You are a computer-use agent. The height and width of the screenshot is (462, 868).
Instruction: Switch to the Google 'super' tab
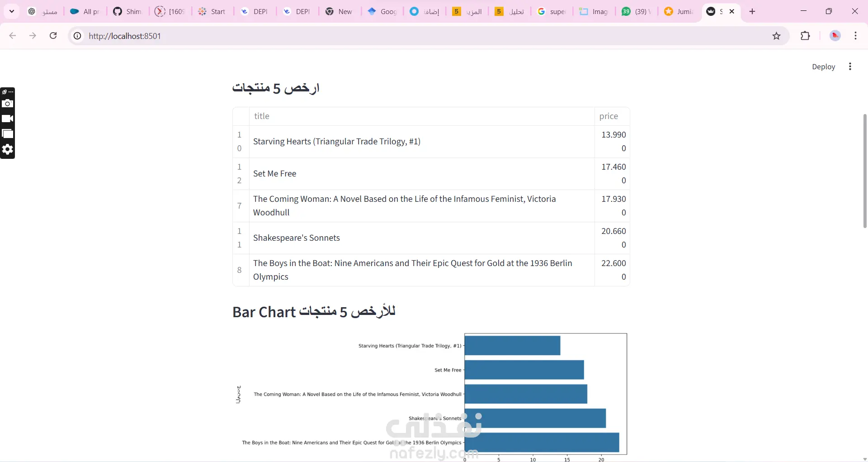tap(552, 12)
